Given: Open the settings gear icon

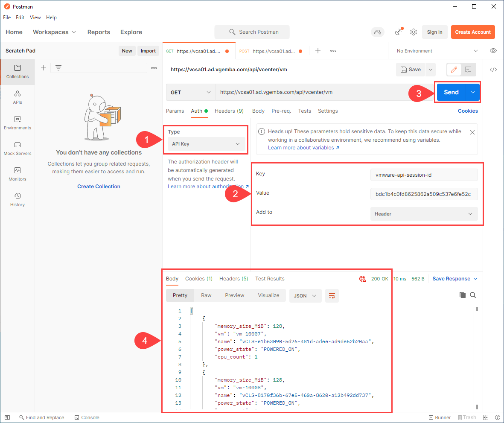Looking at the screenshot, I should [414, 32].
